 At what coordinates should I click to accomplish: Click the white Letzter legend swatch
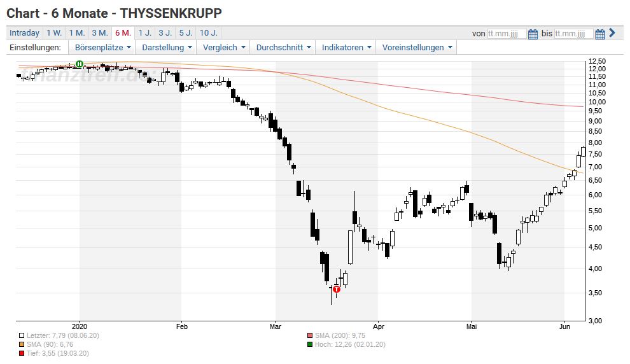click(22, 335)
